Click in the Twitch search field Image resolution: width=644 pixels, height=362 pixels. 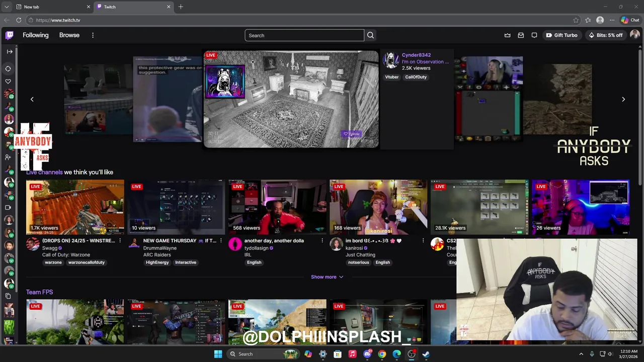(304, 35)
